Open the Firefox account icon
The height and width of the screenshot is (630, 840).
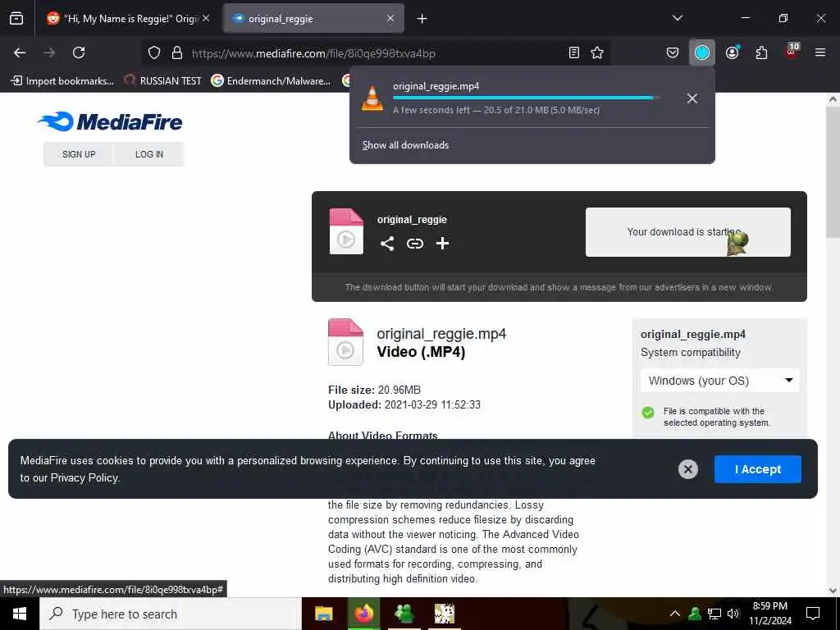click(733, 52)
